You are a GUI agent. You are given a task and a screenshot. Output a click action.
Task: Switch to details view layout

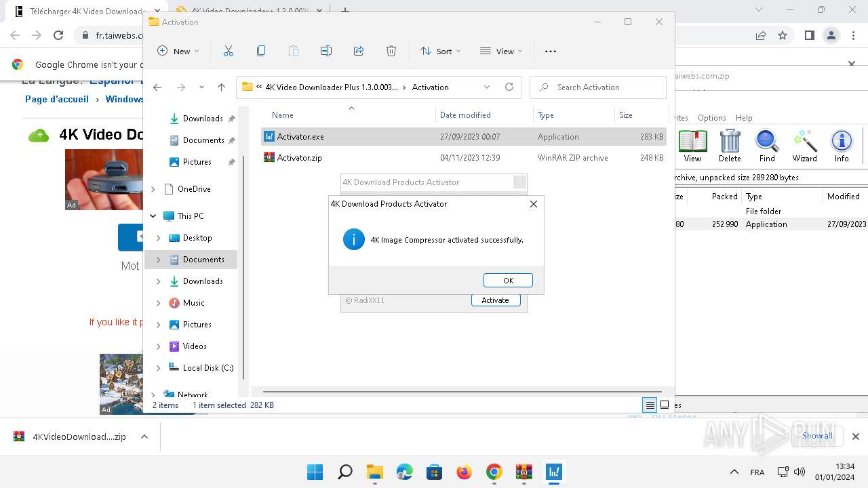pyautogui.click(x=650, y=405)
